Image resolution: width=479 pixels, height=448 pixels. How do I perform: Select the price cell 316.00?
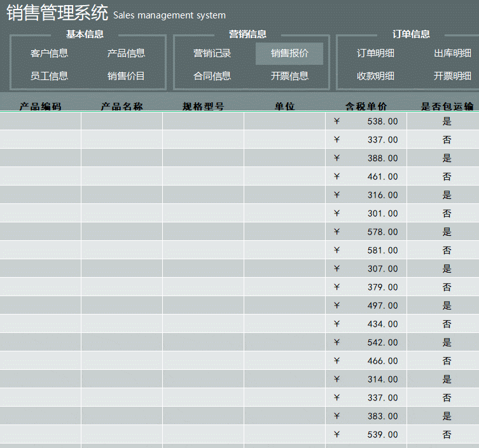coord(366,194)
